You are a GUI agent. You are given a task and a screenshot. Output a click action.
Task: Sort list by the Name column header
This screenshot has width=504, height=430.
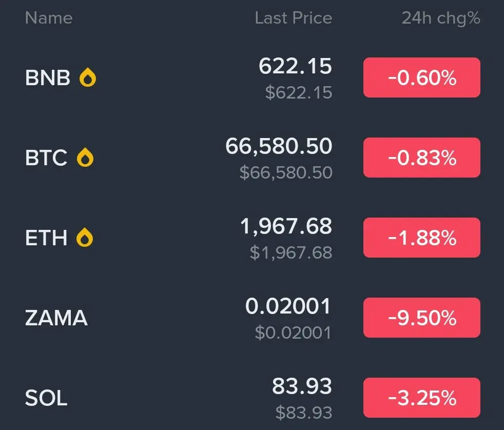point(49,18)
